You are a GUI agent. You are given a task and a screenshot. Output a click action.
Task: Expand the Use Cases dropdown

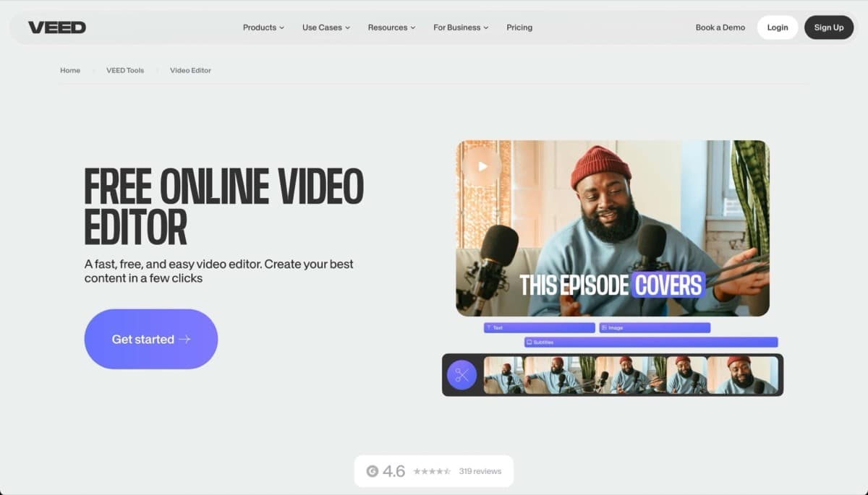pyautogui.click(x=325, y=27)
